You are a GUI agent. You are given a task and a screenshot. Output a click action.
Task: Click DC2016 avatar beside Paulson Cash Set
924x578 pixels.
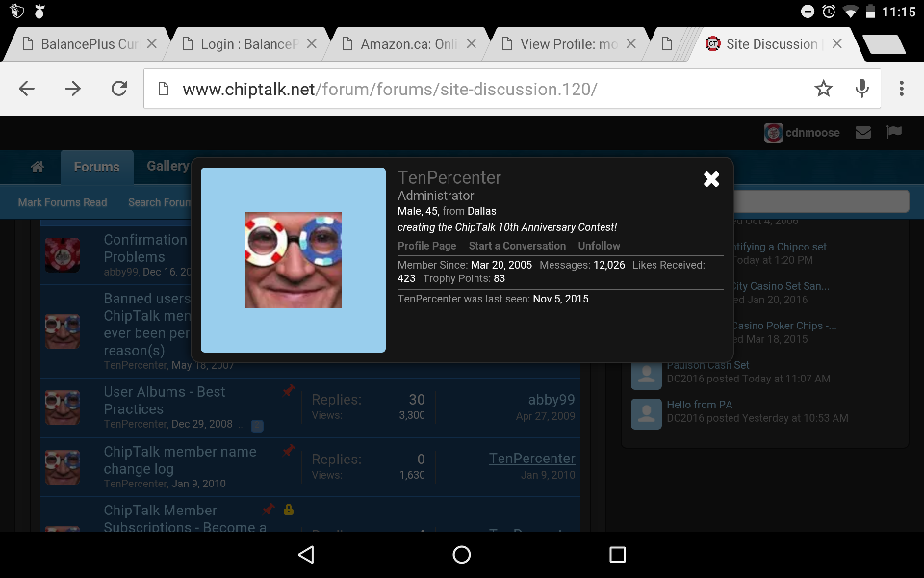click(647, 376)
